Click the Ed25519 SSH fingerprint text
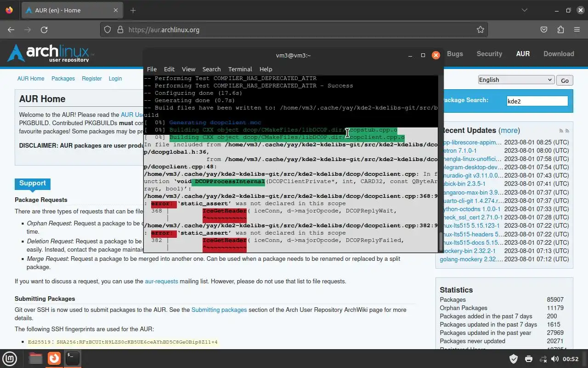This screenshot has height=368, width=588. [x=123, y=342]
